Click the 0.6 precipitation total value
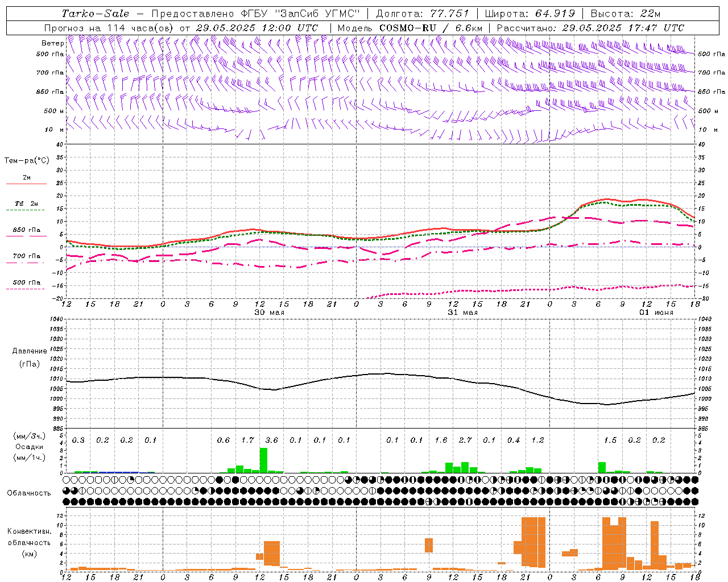Image resolution: width=728 pixels, height=582 pixels. click(224, 440)
